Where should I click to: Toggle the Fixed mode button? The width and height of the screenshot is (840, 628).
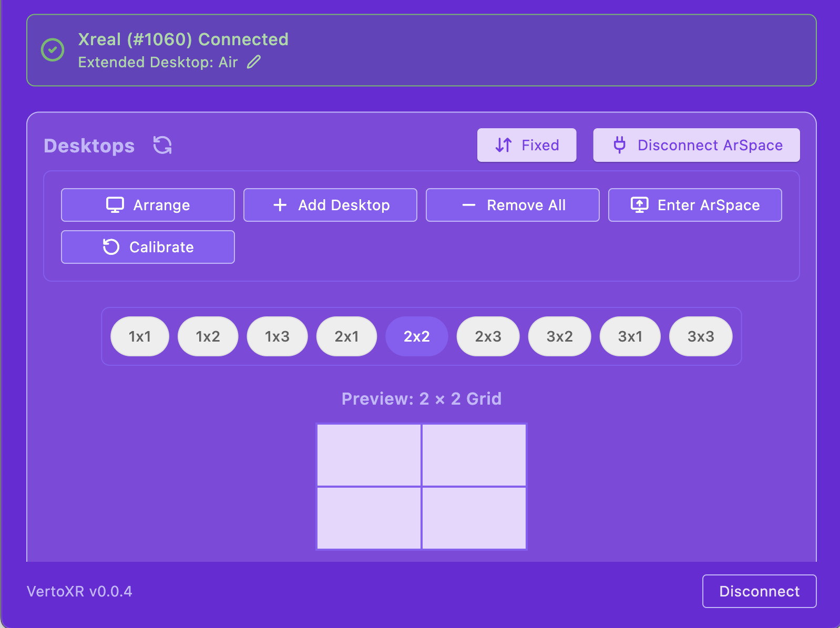coord(527,145)
